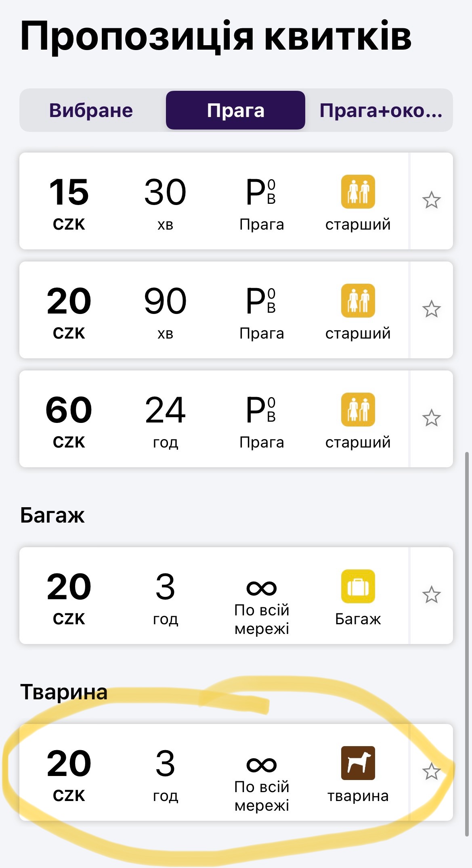Tap the senior icon on 90-minute ticket
The image size is (472, 868).
point(358,301)
